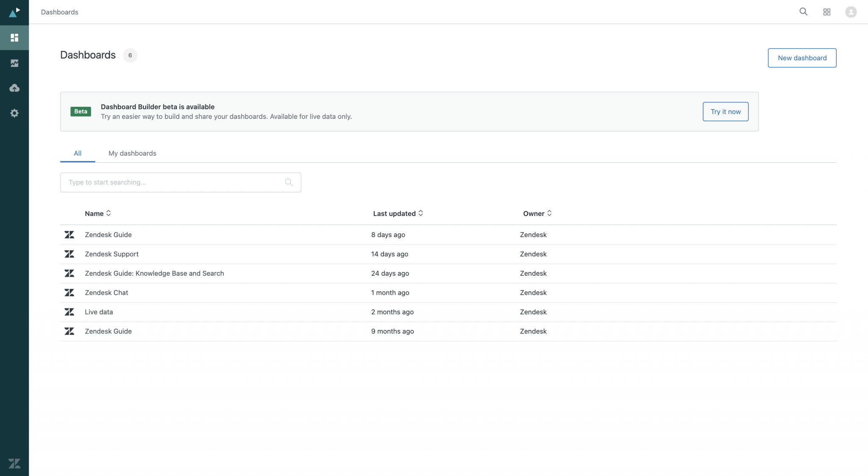Click the Zendesk logo at the sidebar bottom
Viewport: 868px width, 476px height.
point(14,463)
